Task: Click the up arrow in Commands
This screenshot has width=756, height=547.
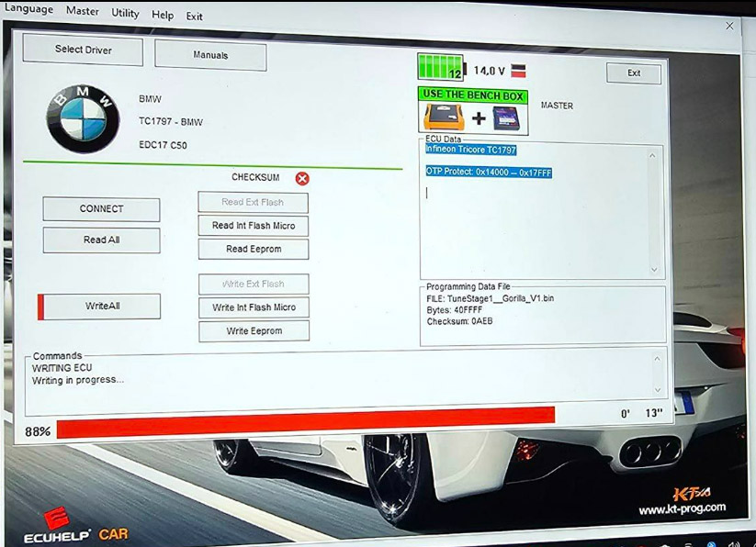Action: tap(657, 359)
